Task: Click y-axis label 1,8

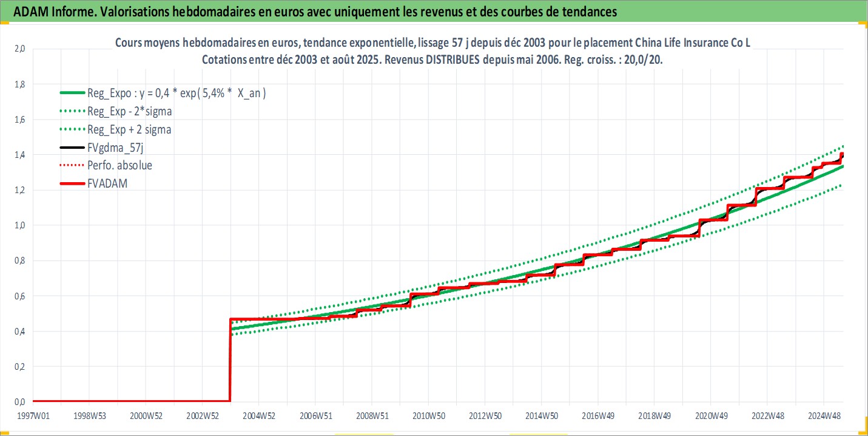Action: click(x=19, y=84)
